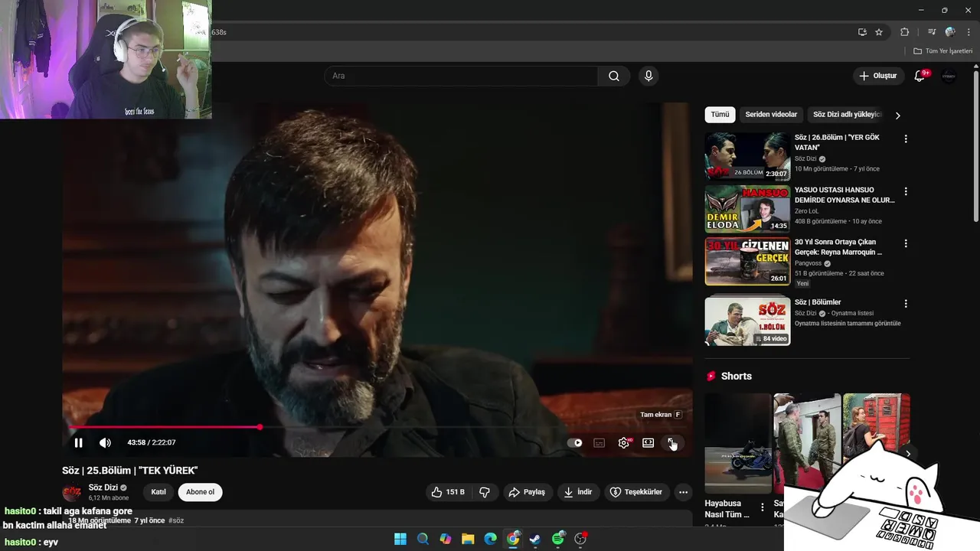Open 30 Yıl Gizlenen Gerçek thumbnail

[x=747, y=261]
